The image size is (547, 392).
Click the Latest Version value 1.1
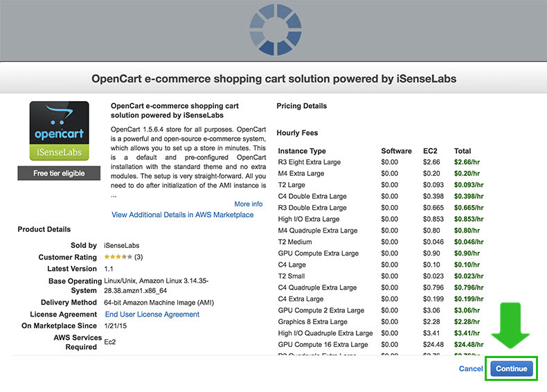pyautogui.click(x=109, y=269)
